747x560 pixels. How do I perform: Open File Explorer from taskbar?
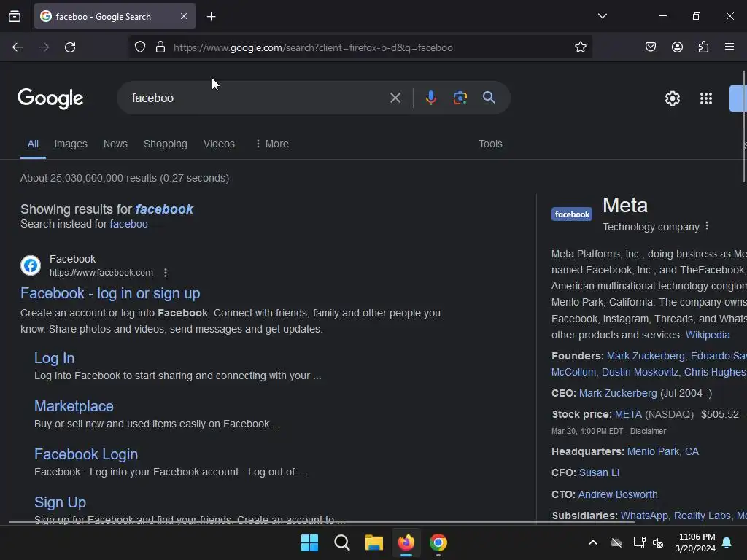tap(374, 542)
